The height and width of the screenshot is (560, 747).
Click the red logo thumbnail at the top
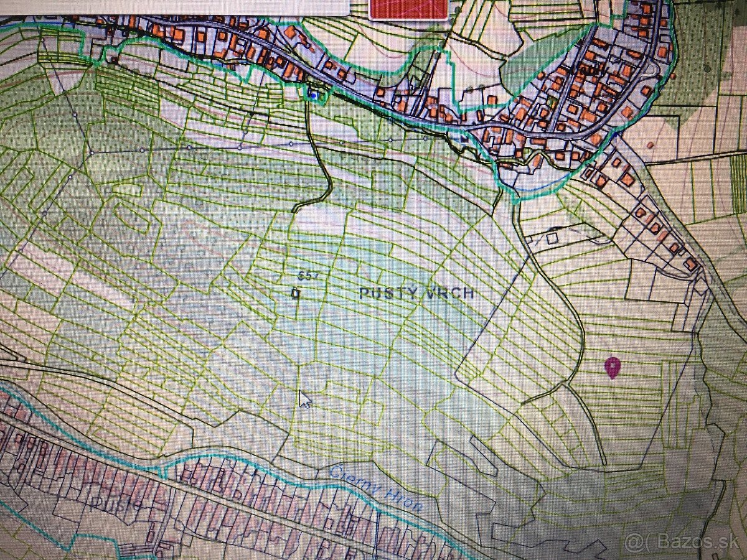(409, 9)
